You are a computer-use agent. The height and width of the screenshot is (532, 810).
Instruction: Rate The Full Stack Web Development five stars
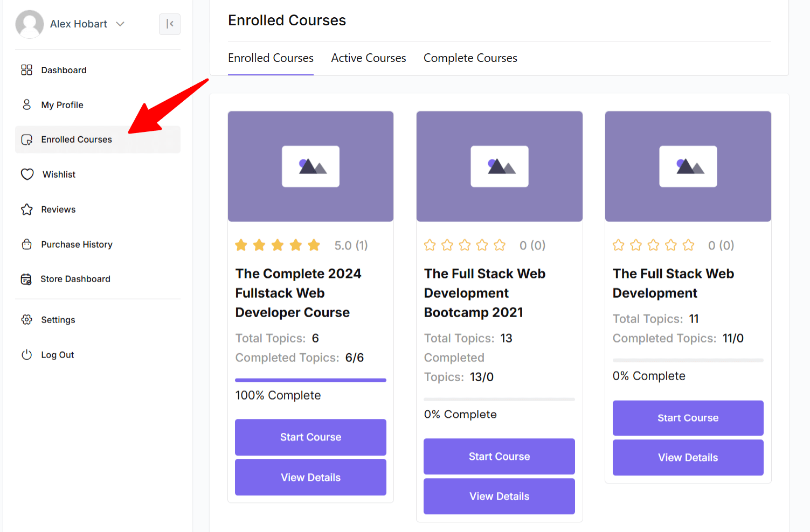click(x=689, y=245)
